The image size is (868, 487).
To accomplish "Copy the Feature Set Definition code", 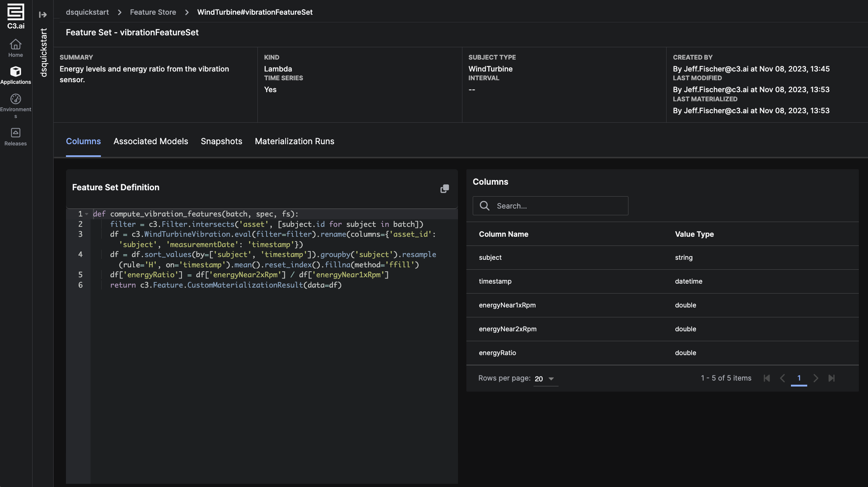I will coord(445,189).
